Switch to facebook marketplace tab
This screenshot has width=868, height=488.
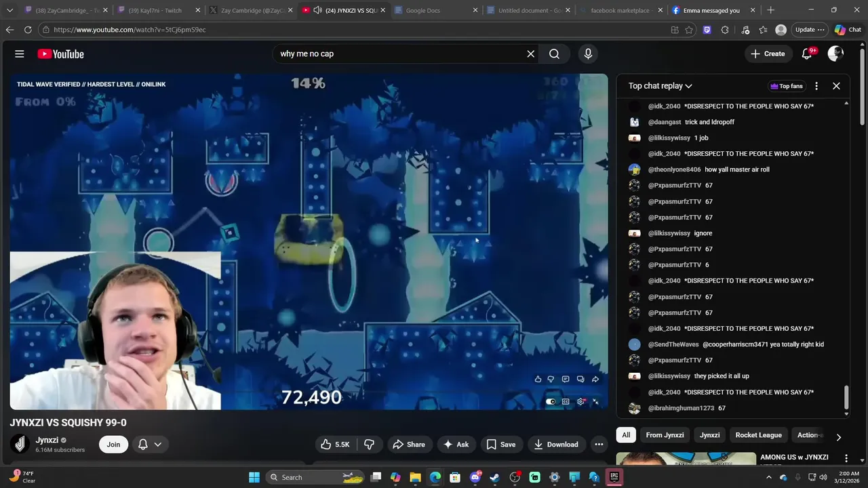(620, 10)
